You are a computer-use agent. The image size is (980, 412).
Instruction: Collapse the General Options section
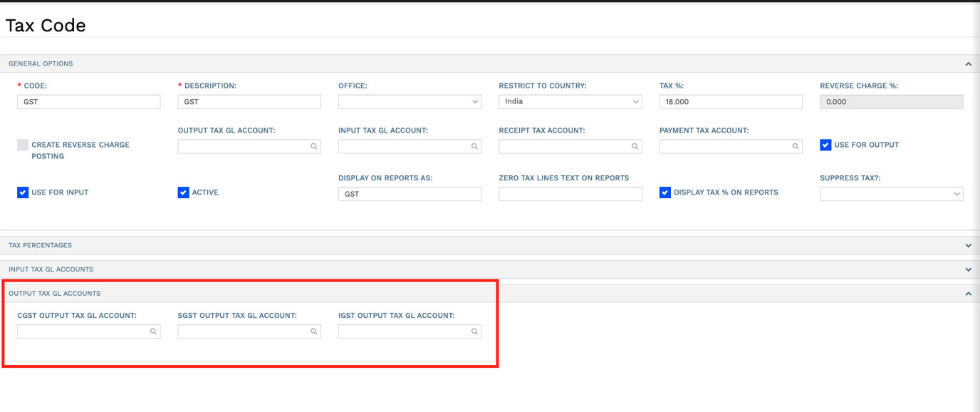tap(968, 63)
